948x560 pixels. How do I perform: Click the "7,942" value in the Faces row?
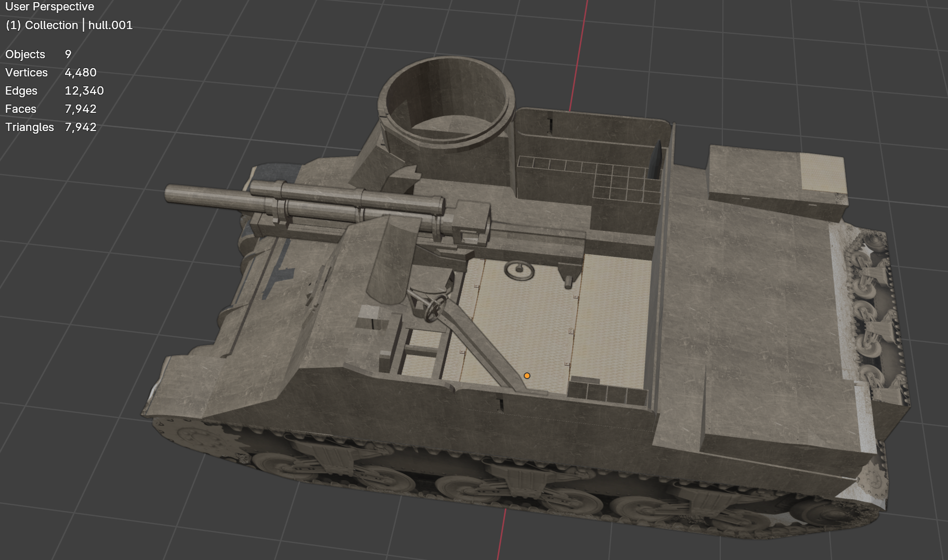tap(81, 109)
